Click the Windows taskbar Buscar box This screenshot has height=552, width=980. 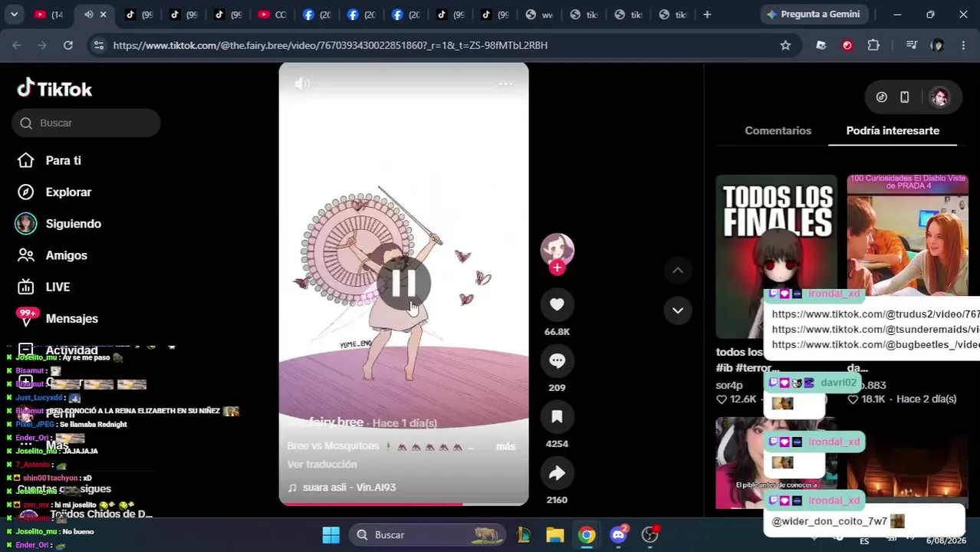(x=429, y=534)
